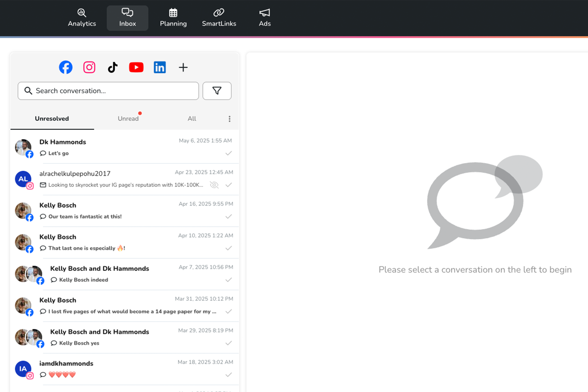Image resolution: width=588 pixels, height=392 pixels.
Task: Open the Inbox tab in top navigation
Action: 128,18
